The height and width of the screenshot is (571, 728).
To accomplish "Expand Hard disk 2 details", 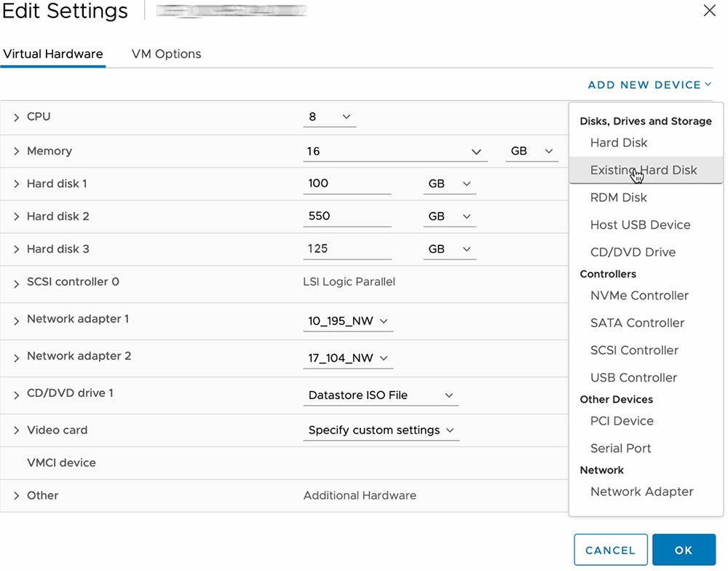I will click(16, 217).
